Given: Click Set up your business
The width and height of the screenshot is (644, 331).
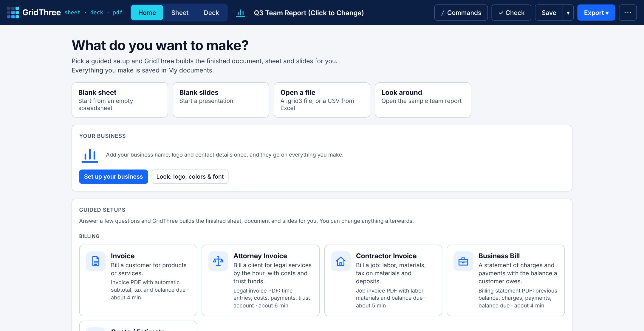Looking at the screenshot, I should (x=114, y=177).
